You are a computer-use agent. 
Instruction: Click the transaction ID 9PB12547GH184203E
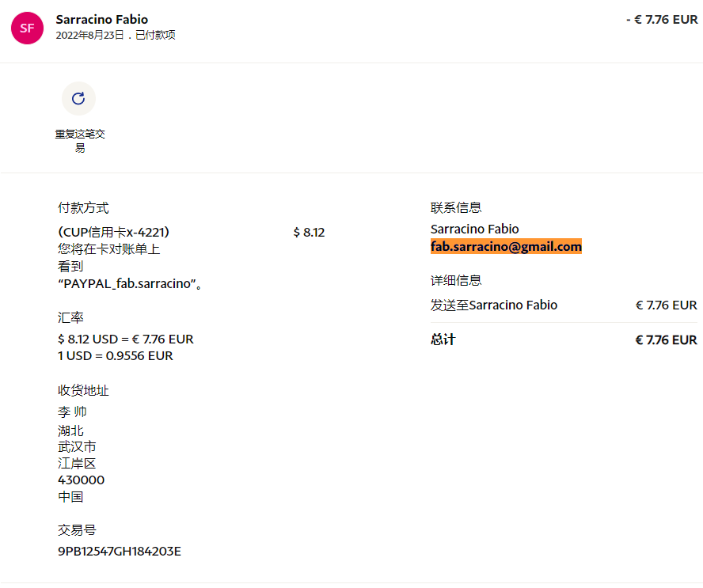pos(119,551)
